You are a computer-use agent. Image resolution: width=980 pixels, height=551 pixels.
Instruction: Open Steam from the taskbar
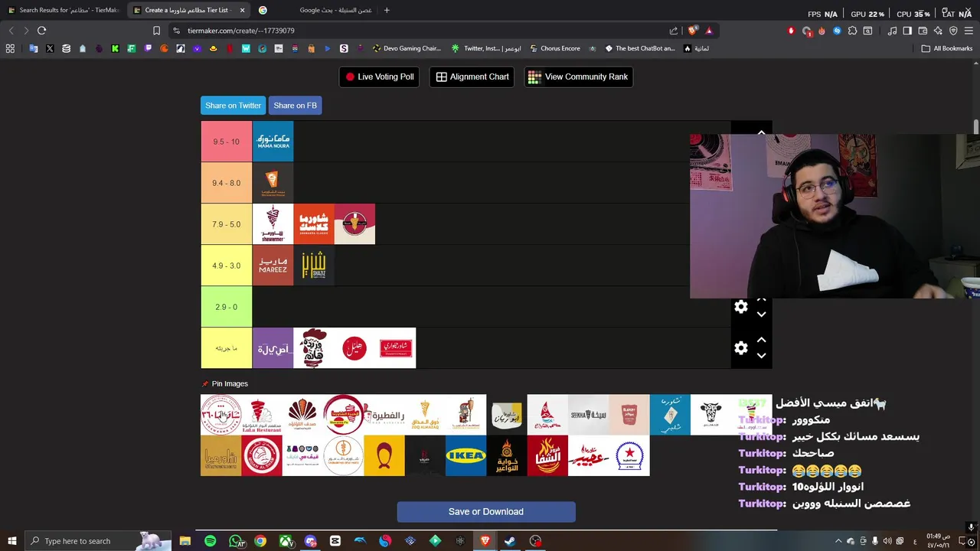[x=510, y=541]
